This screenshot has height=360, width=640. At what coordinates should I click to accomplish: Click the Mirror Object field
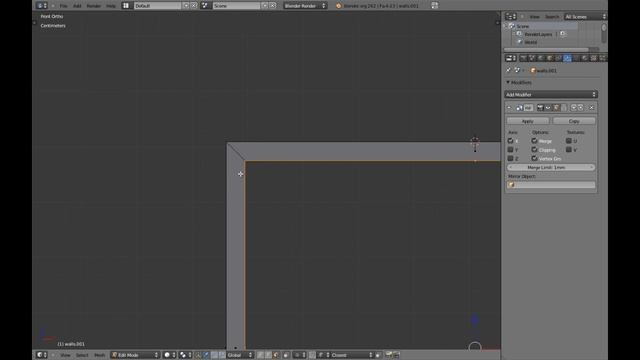551,185
